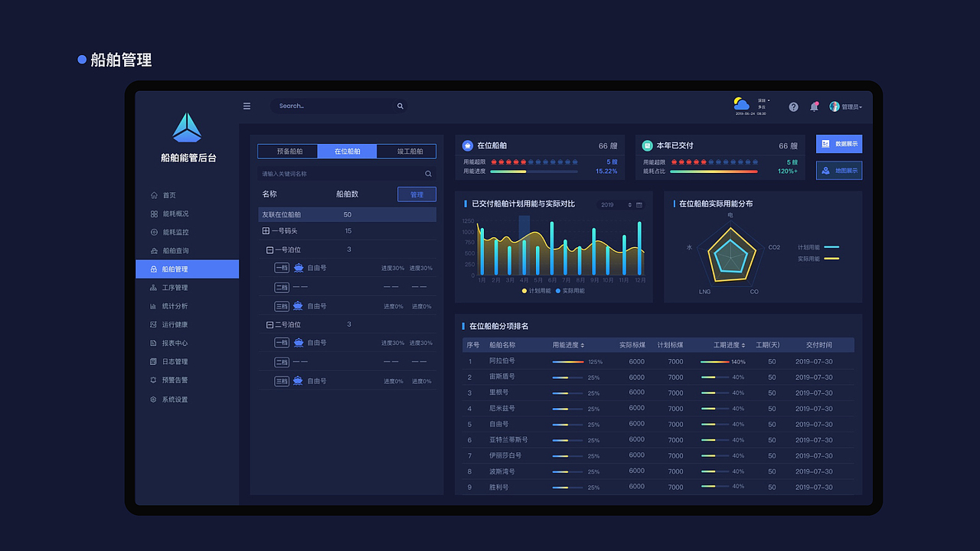
Task: Click the 预警告警 alert icon
Action: tap(154, 380)
